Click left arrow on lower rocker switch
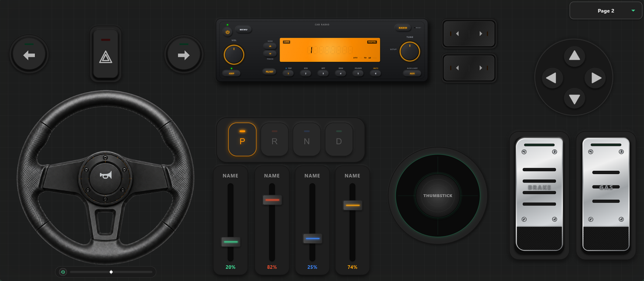 [x=457, y=68]
